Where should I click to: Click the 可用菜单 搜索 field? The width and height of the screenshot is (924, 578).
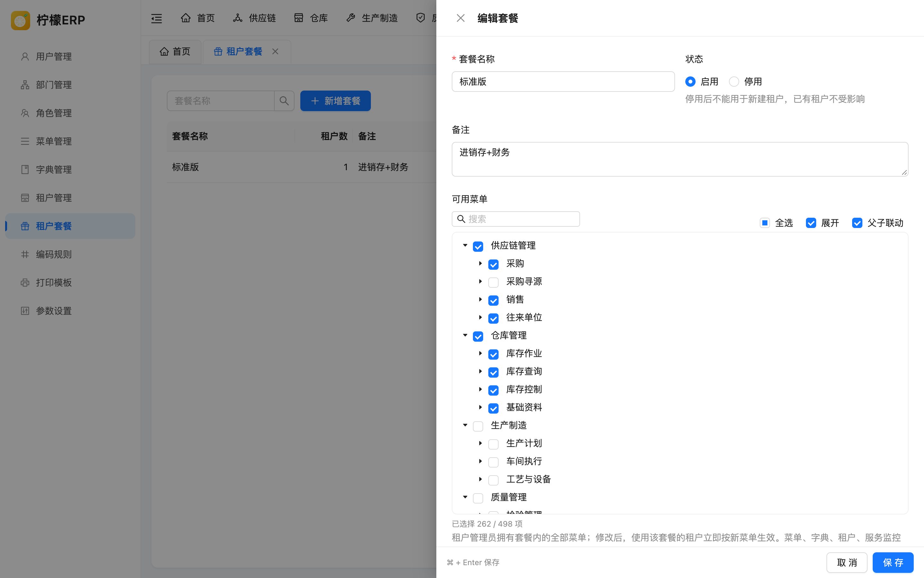516,219
